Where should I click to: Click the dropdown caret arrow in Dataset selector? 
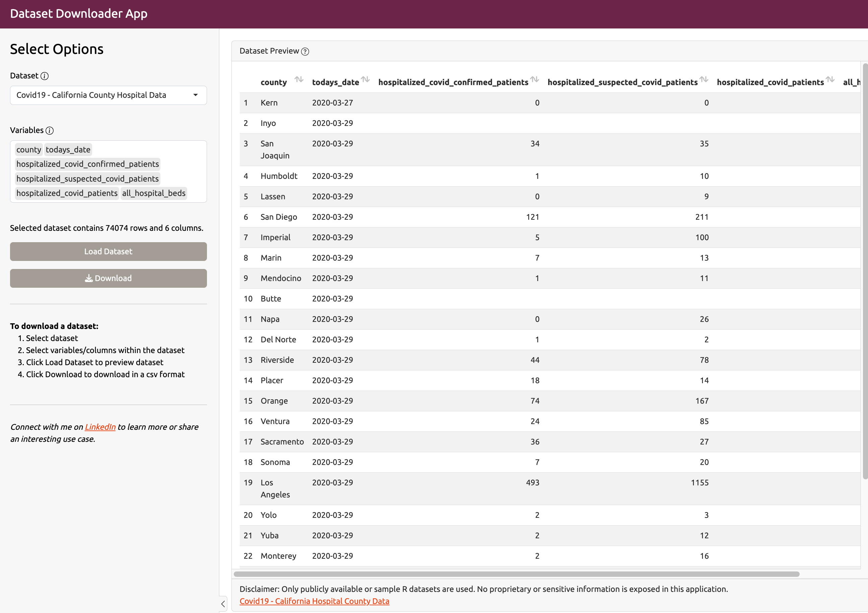pyautogui.click(x=196, y=95)
